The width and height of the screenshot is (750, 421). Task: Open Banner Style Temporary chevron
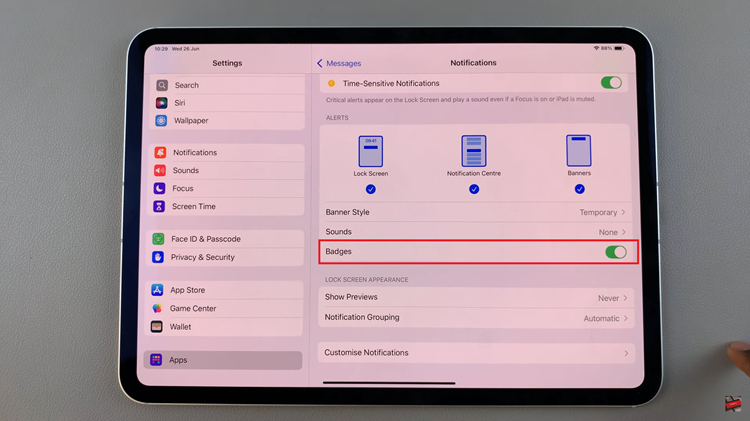point(624,212)
